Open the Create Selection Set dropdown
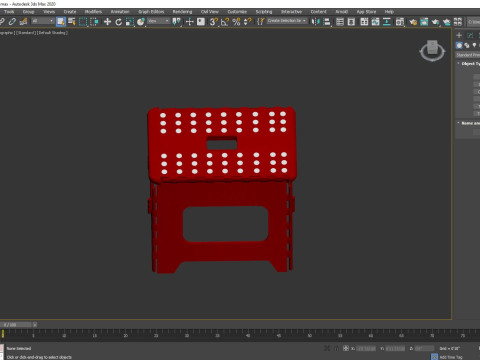This screenshot has height=360, width=480. [x=287, y=21]
